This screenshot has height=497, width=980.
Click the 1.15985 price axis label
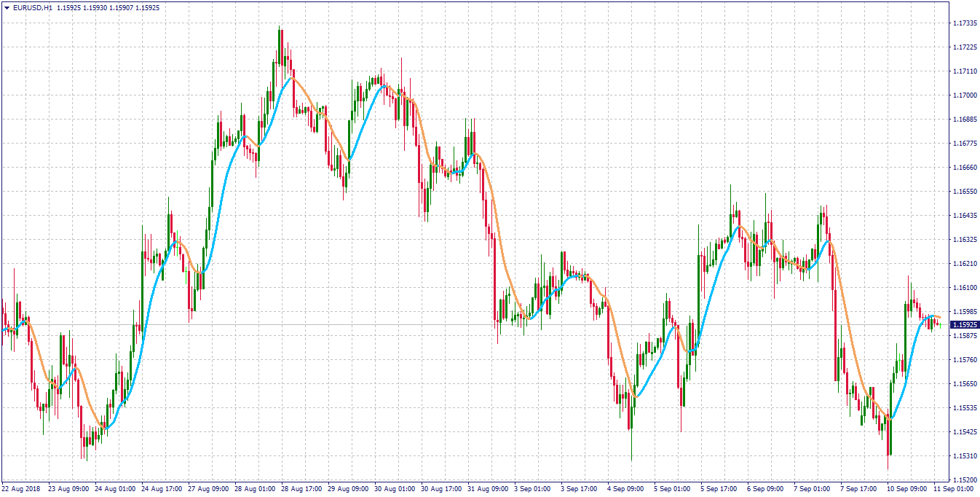click(964, 312)
